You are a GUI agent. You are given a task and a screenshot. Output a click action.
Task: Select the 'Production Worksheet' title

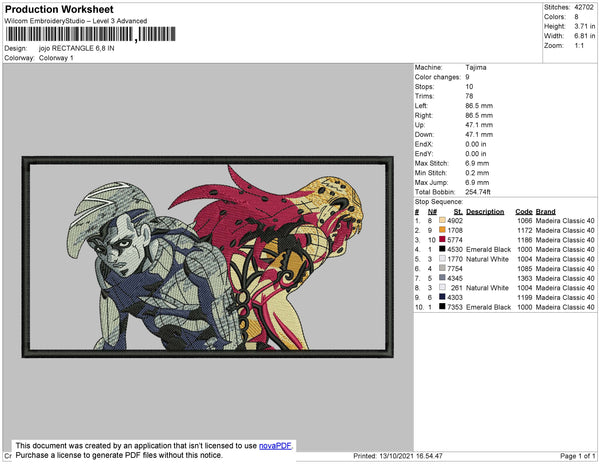click(59, 9)
